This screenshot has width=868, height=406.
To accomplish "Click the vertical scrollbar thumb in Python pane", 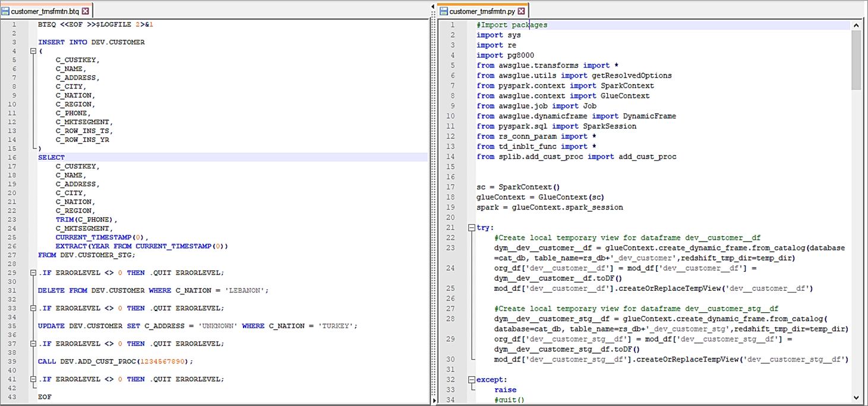I will (x=856, y=59).
